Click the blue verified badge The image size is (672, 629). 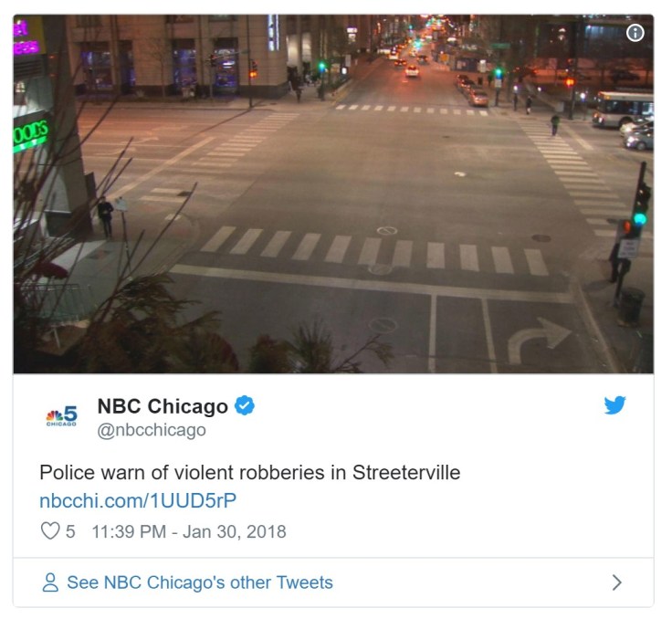(245, 405)
